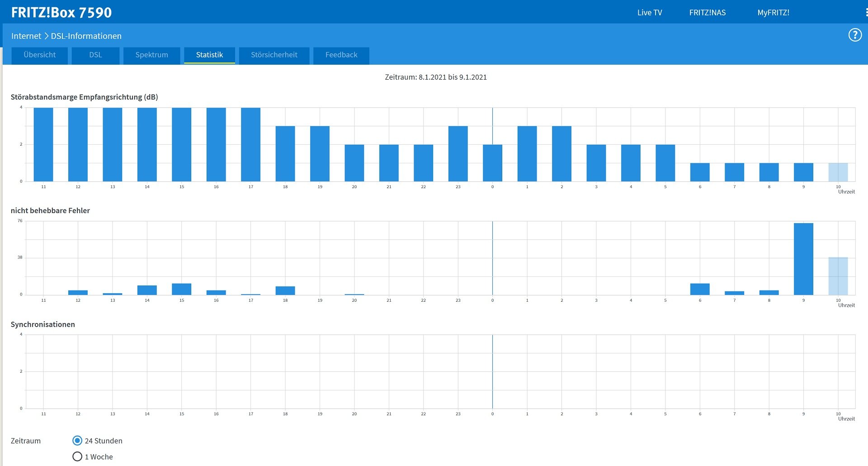Click the Internet breadcrumb link
This screenshot has height=466, width=868.
(x=26, y=36)
